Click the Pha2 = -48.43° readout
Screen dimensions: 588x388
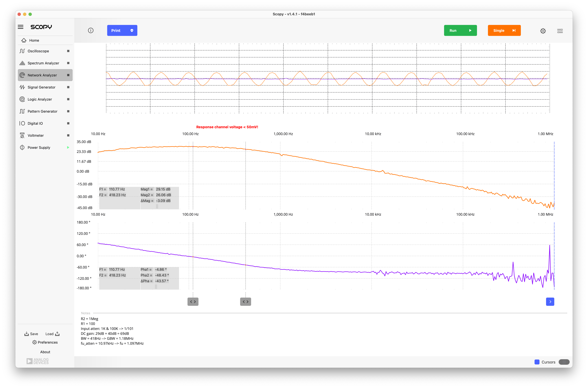(155, 275)
